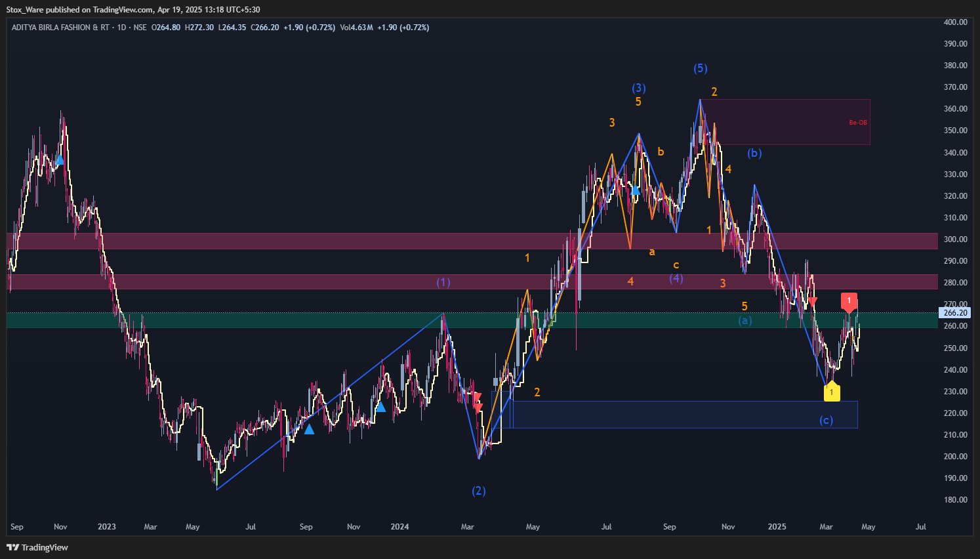Select the blue (2) wave label
Image resolution: width=980 pixels, height=559 pixels.
(479, 491)
